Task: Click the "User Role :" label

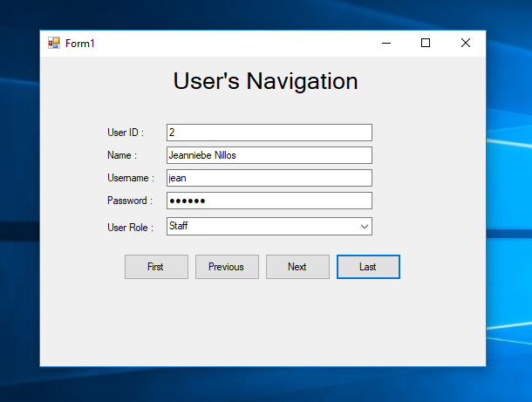Action: point(130,228)
